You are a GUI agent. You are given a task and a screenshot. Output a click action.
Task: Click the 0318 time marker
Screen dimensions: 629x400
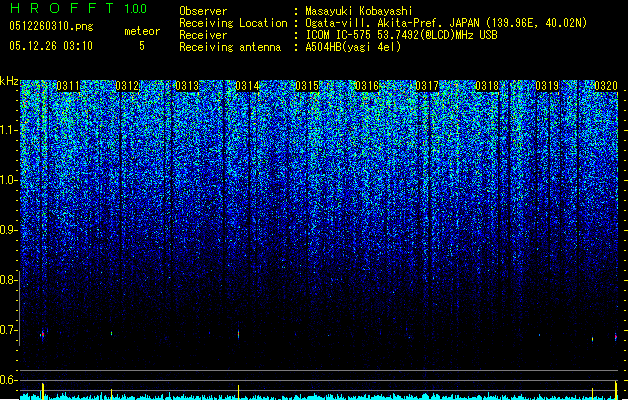[487, 86]
